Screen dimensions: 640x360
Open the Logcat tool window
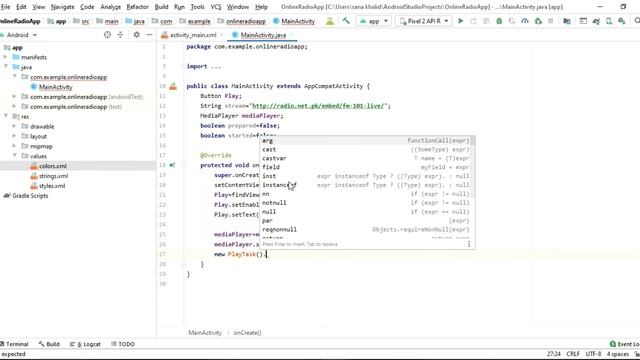click(85, 344)
